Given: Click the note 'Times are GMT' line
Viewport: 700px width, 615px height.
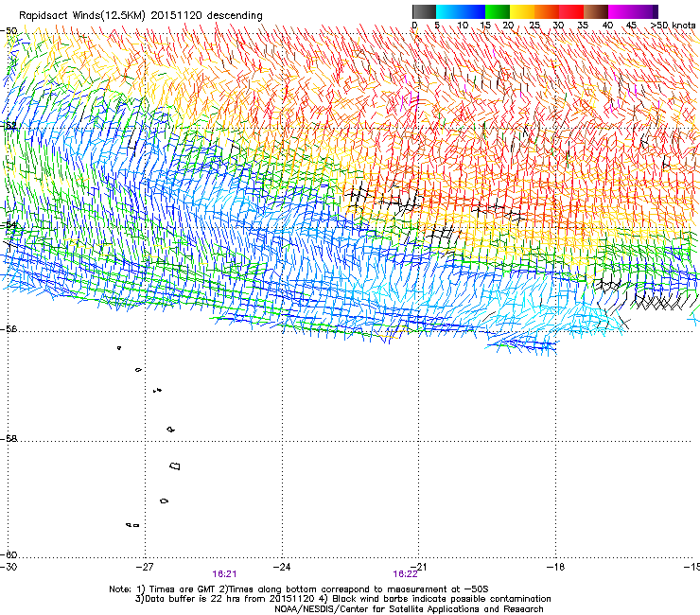Looking at the screenshot, I should (299, 589).
